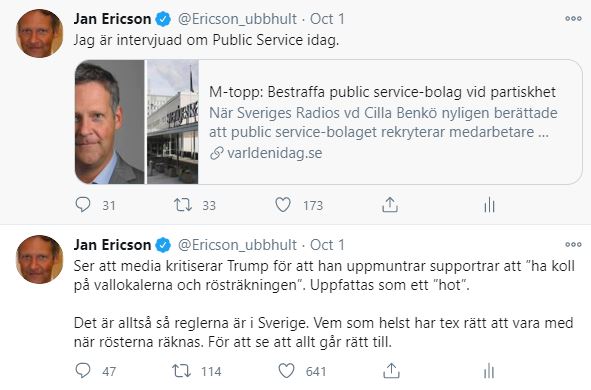Retweet the tweet with 114 retweets

point(182,371)
